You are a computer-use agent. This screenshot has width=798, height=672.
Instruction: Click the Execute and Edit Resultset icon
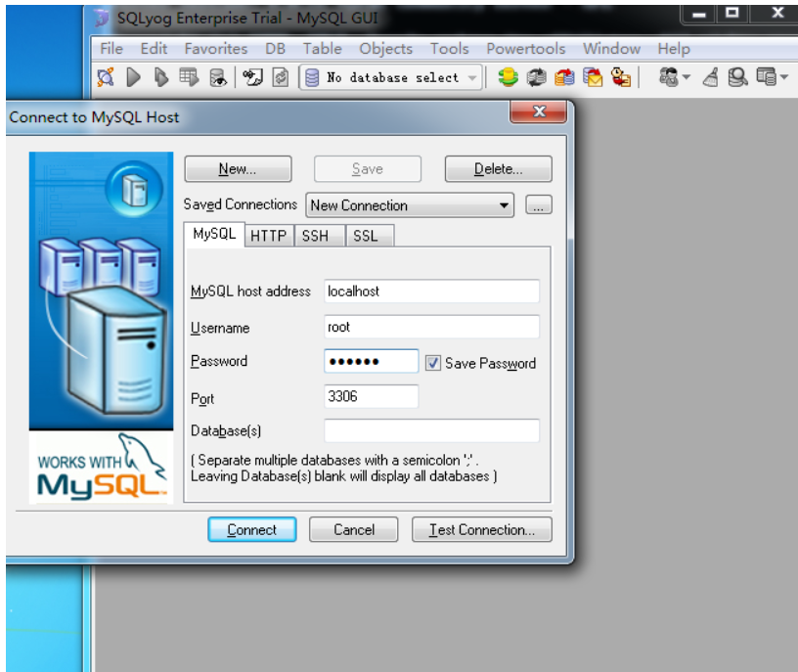[x=189, y=77]
